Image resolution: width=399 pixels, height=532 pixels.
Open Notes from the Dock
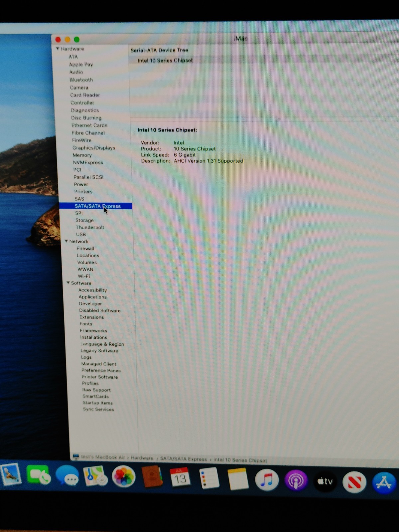coord(238,479)
